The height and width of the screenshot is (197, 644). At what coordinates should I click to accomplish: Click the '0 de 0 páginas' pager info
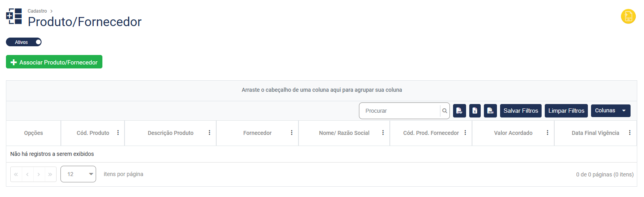point(604,174)
